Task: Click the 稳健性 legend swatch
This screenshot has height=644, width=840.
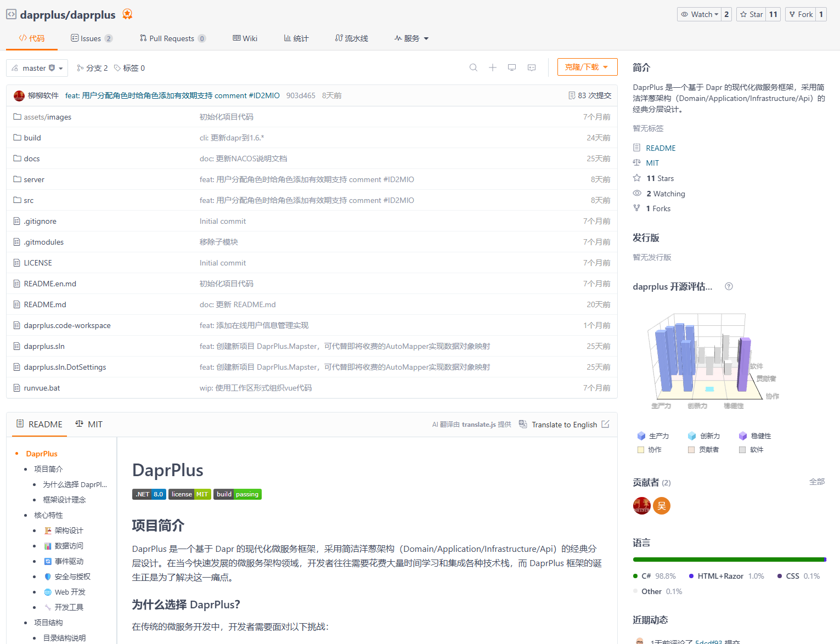Action: click(743, 436)
